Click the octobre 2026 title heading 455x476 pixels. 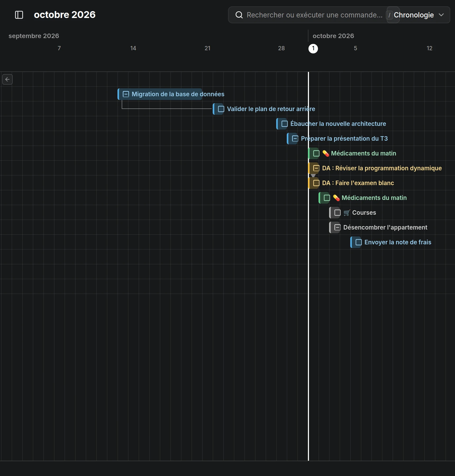click(65, 15)
